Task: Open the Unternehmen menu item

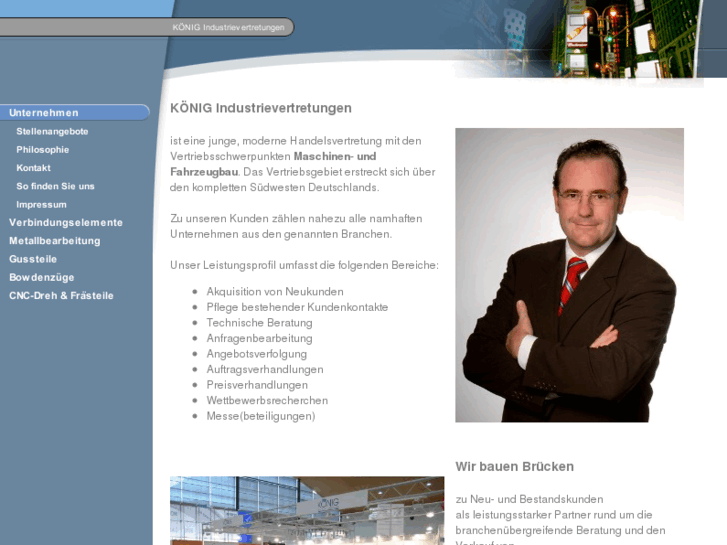Action: (x=74, y=113)
